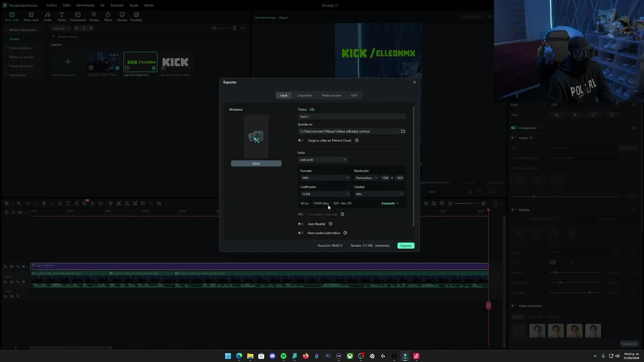644x362 pixels.
Task: Click the Títulos name input field
Action: point(352,117)
